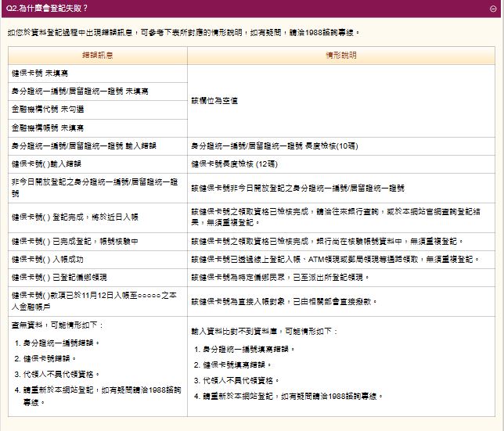The image size is (504, 431).
Task: Select the '健保卡號( ) 已完成登記，帳號核驗中' cell
Action: (x=98, y=242)
